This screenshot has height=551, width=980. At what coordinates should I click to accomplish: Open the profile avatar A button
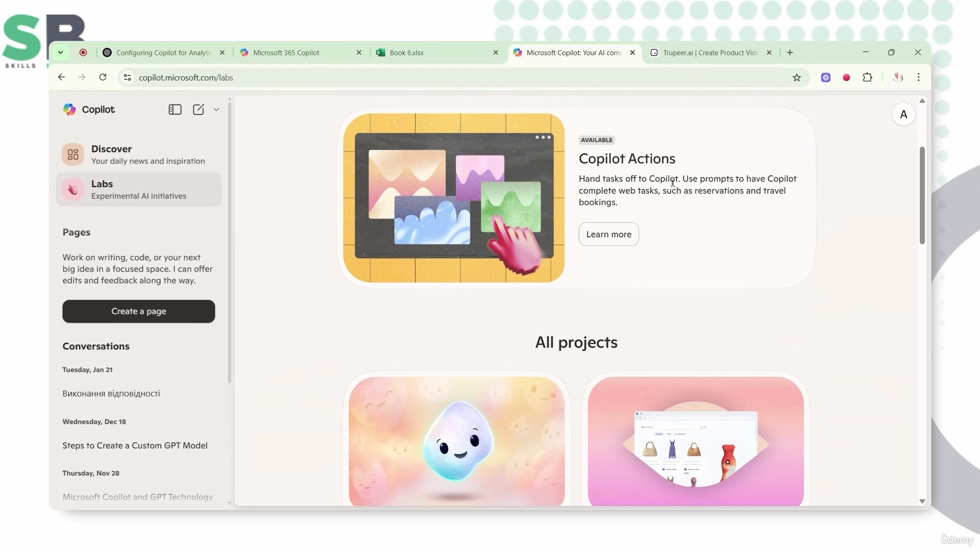(903, 115)
